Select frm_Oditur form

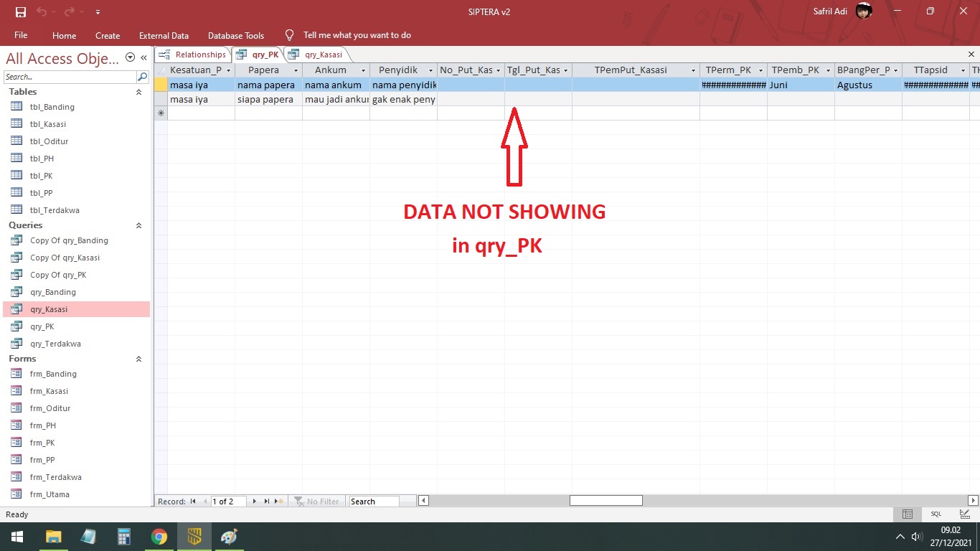(x=76, y=408)
